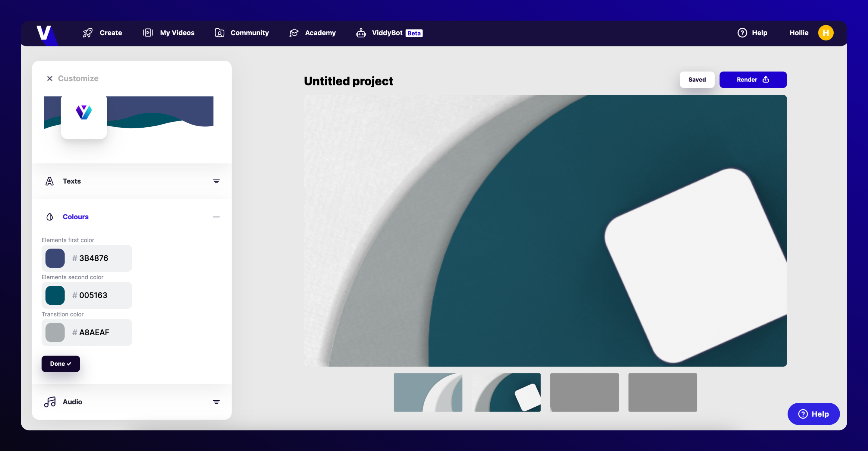Click the Saved button

(x=697, y=80)
